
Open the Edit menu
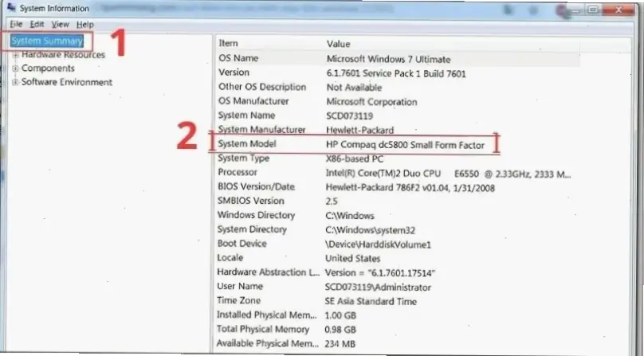tap(37, 24)
